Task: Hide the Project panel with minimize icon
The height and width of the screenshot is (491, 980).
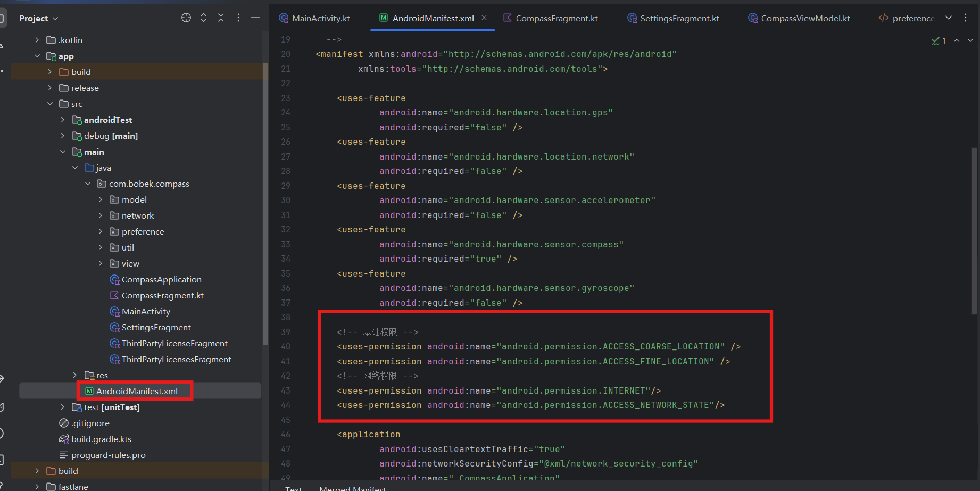Action: [255, 18]
